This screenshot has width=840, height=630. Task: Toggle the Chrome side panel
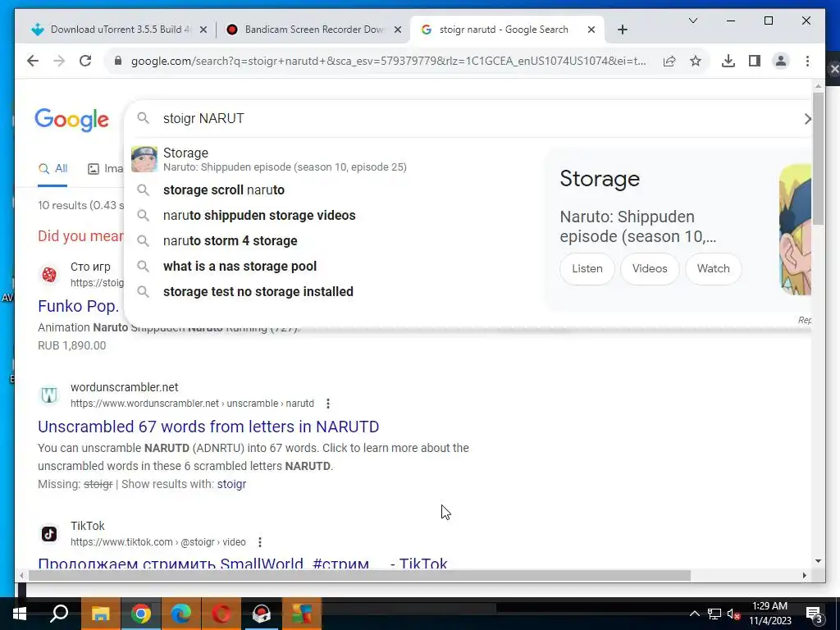[755, 61]
